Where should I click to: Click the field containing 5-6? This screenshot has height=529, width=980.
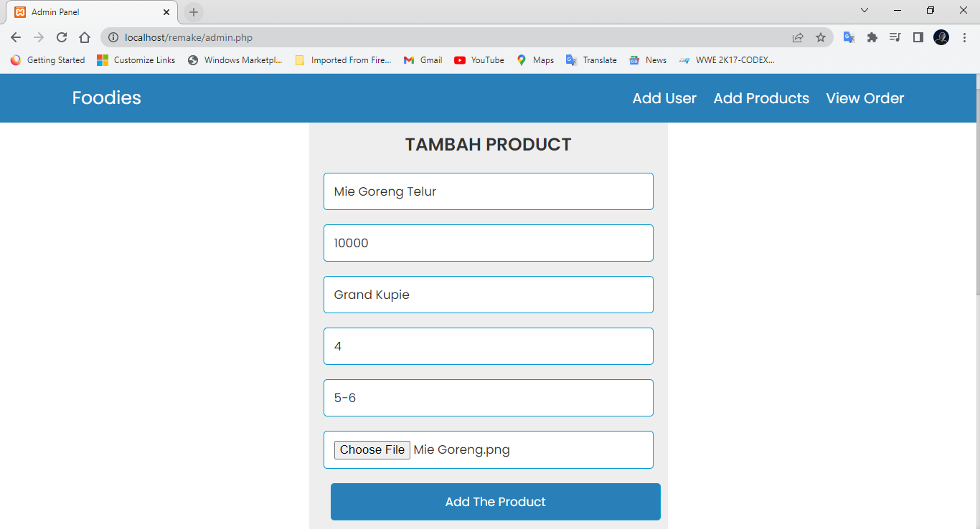point(489,398)
